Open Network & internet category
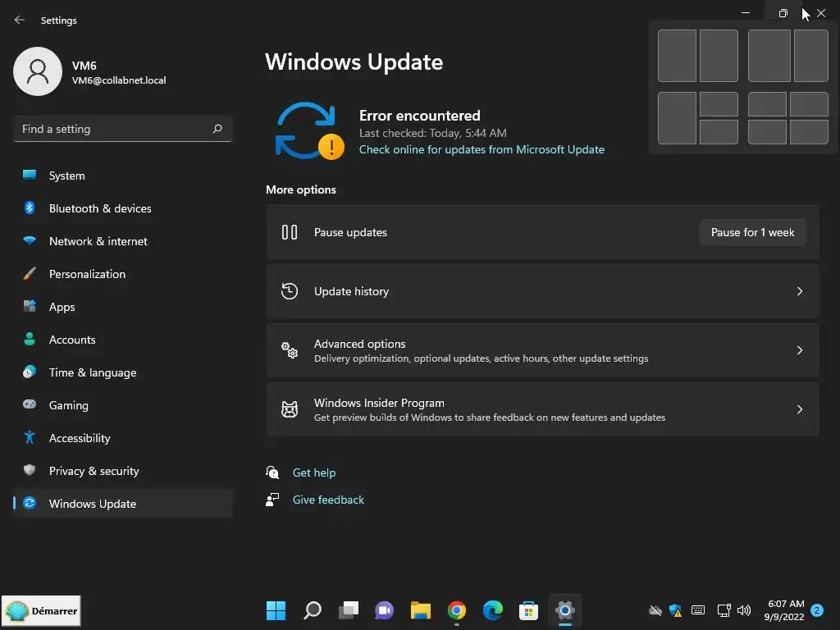 click(123, 241)
